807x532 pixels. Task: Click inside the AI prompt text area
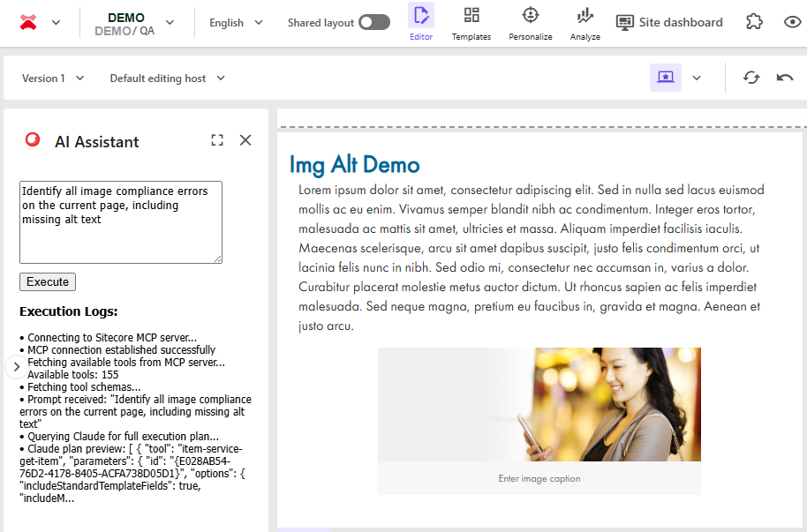point(120,221)
